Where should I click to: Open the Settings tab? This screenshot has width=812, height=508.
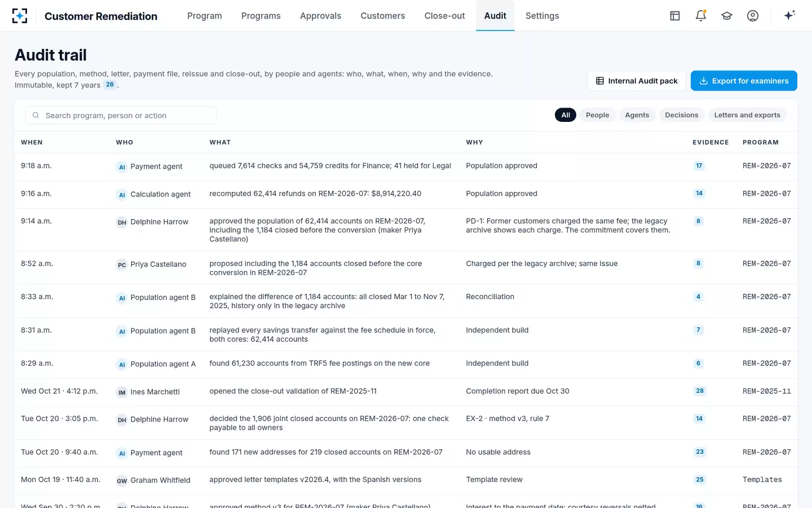[542, 16]
